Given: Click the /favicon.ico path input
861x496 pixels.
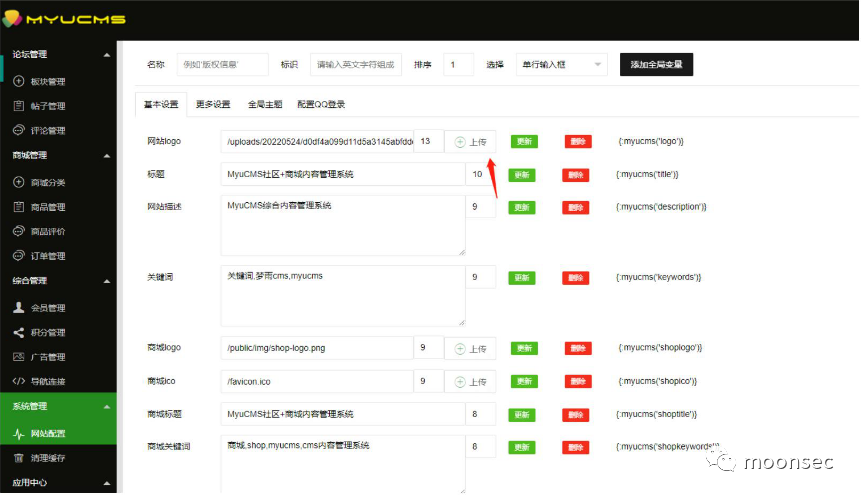Looking at the screenshot, I should pos(317,381).
